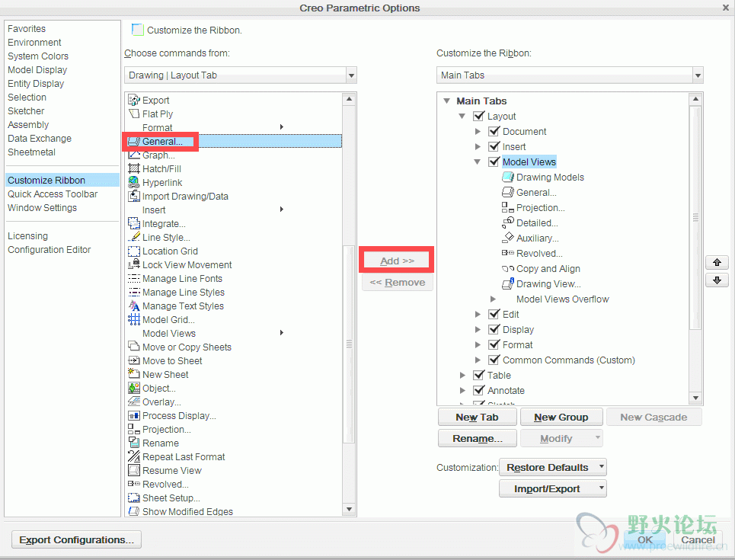Viewport: 735px width, 560px height.
Task: Select Drawing Models icon in ribbon tree
Action: [x=508, y=177]
